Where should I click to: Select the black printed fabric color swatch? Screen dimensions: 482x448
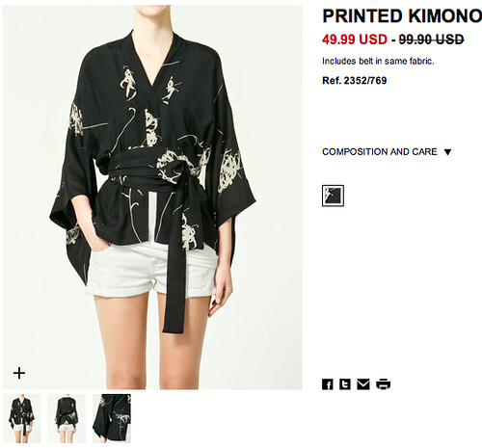pos(333,196)
